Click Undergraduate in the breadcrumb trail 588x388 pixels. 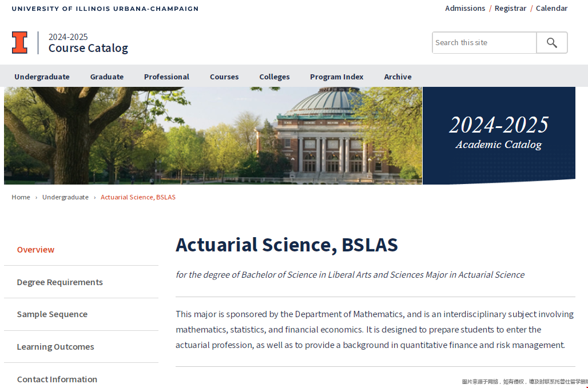(x=65, y=197)
